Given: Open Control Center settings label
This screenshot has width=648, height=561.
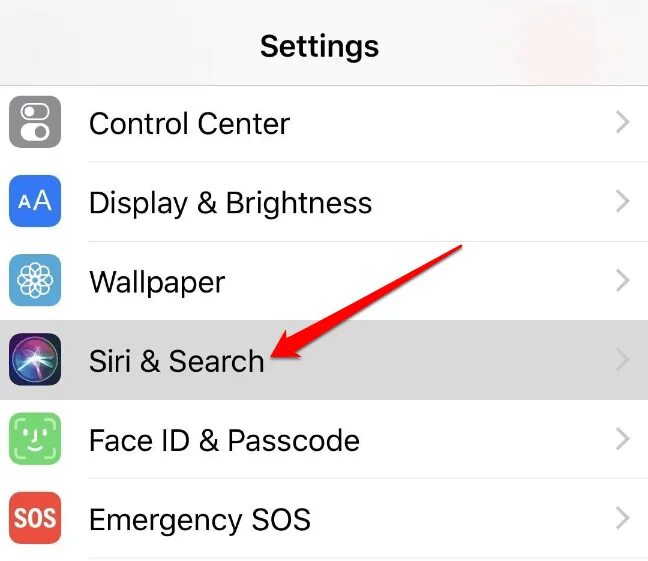Looking at the screenshot, I should click(189, 123).
